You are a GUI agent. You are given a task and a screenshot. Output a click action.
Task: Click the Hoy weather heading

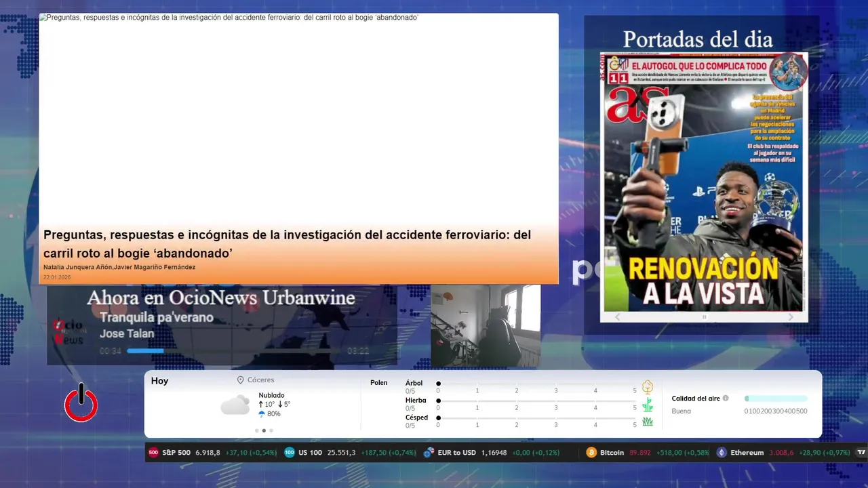point(159,381)
